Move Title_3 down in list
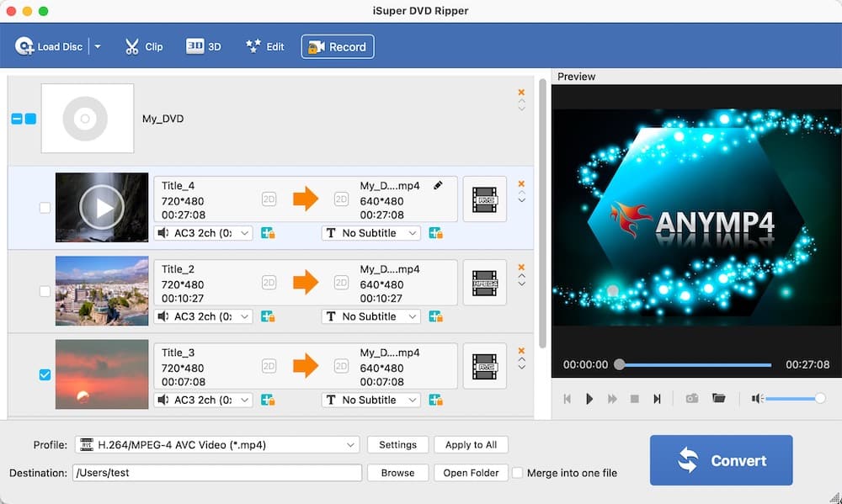 point(521,368)
